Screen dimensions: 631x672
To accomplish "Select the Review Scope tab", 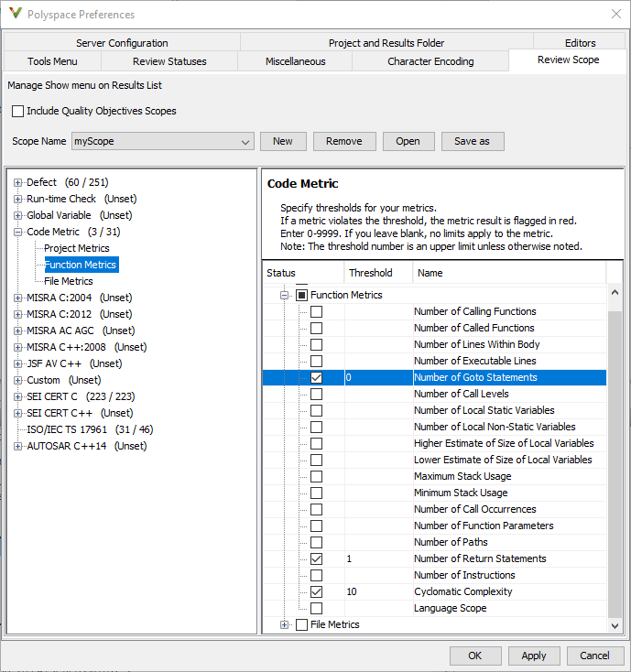I will coord(568,60).
